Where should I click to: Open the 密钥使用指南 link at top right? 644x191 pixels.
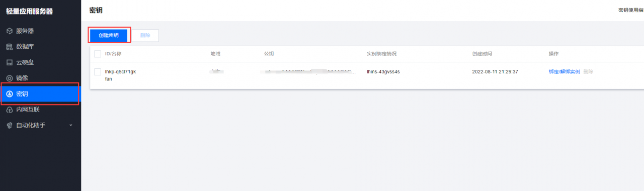coord(631,10)
